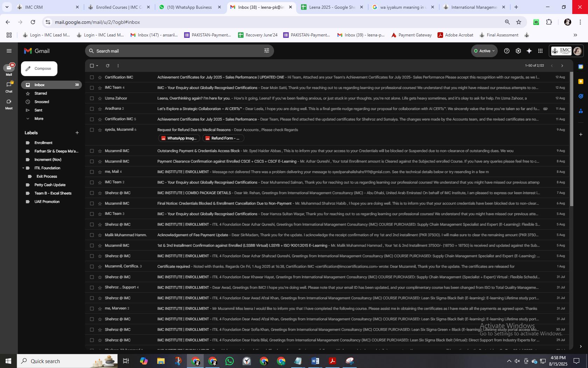Click the refresh inbox icon
This screenshot has height=368, width=588.
pos(107,66)
